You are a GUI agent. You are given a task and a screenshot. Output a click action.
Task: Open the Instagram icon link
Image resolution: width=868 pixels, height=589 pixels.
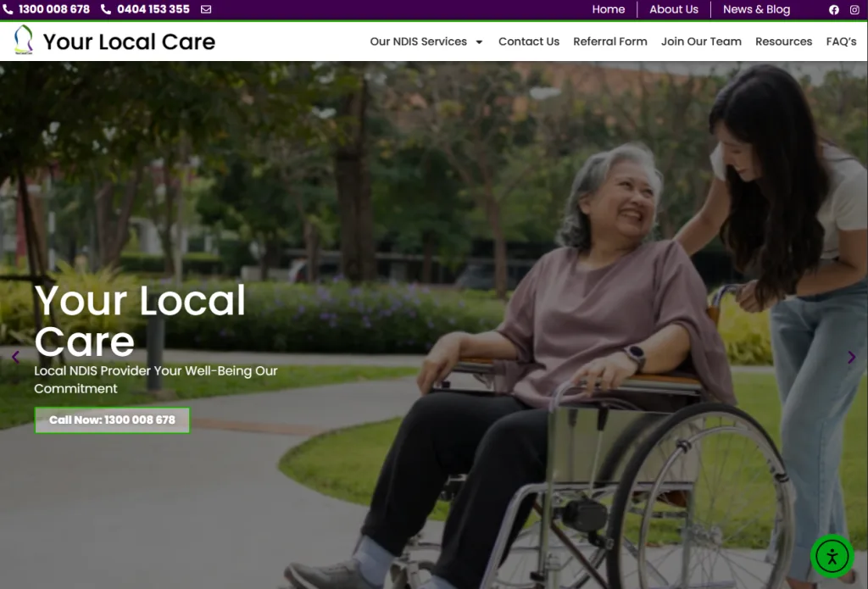coord(854,9)
